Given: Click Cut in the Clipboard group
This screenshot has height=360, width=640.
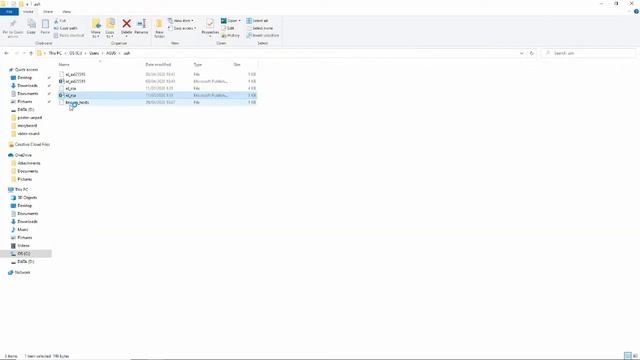Looking at the screenshot, I should [x=60, y=20].
